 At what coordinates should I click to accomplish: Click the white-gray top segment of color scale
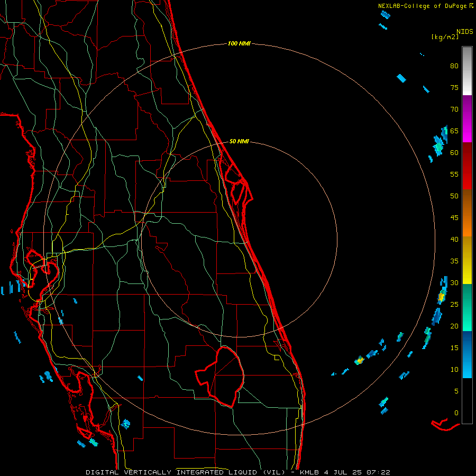pos(467,71)
